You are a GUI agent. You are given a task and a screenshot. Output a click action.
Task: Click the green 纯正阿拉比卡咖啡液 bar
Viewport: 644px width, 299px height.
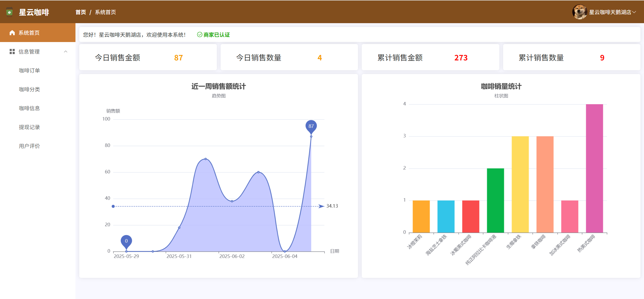click(495, 200)
